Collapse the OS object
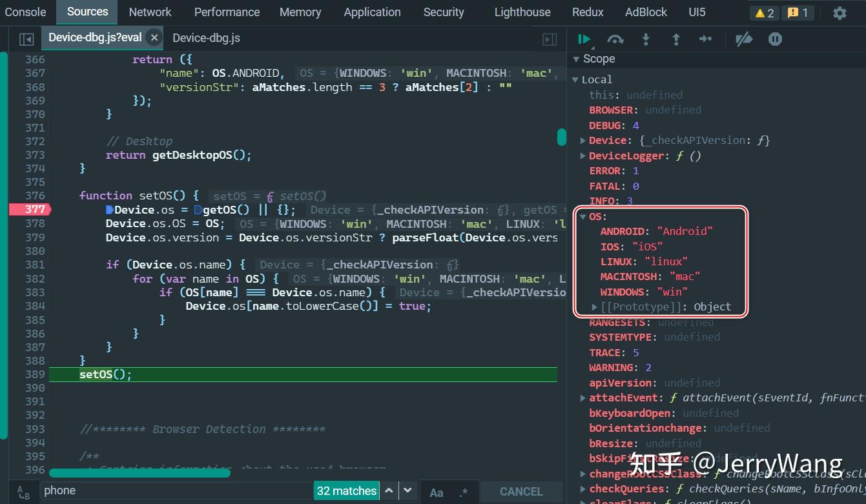Viewport: 866px width, 504px height. (x=582, y=216)
